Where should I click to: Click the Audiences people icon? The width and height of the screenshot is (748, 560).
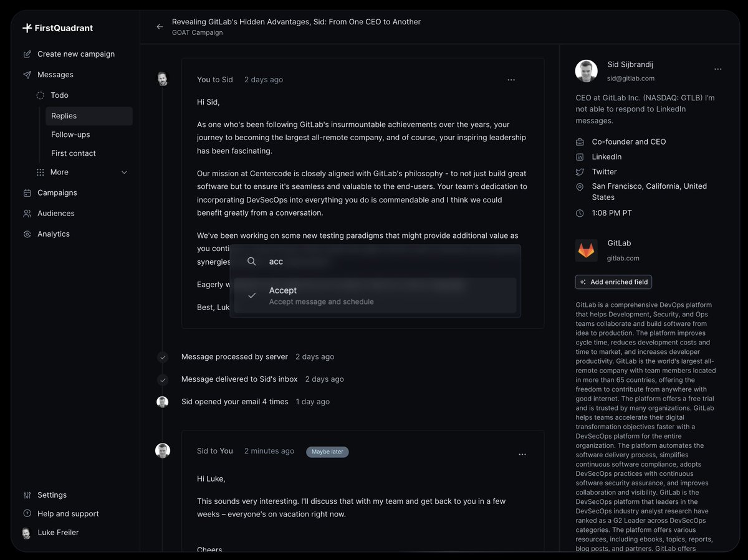point(27,214)
